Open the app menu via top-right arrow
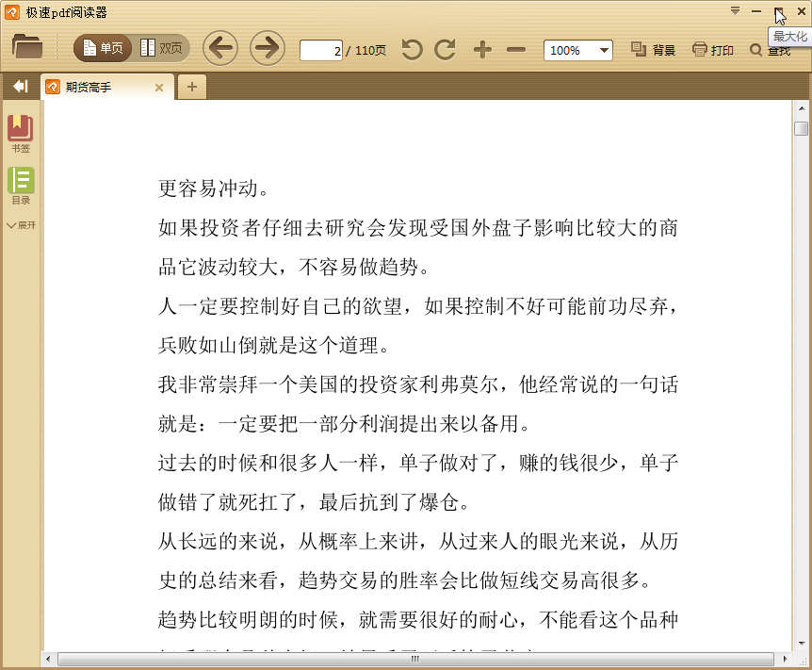This screenshot has height=670, width=812. [734, 8]
